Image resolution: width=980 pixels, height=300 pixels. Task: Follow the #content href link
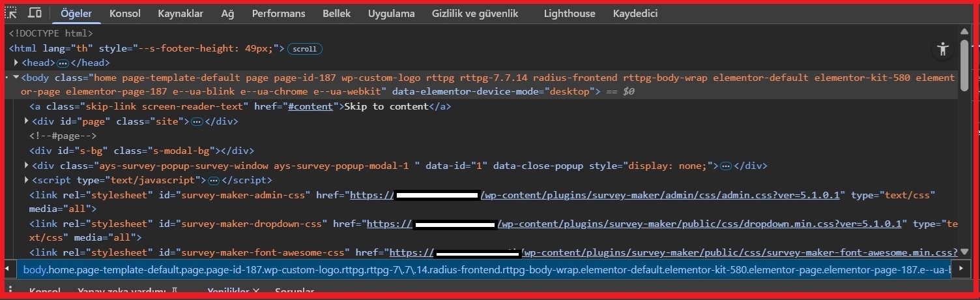coord(312,106)
